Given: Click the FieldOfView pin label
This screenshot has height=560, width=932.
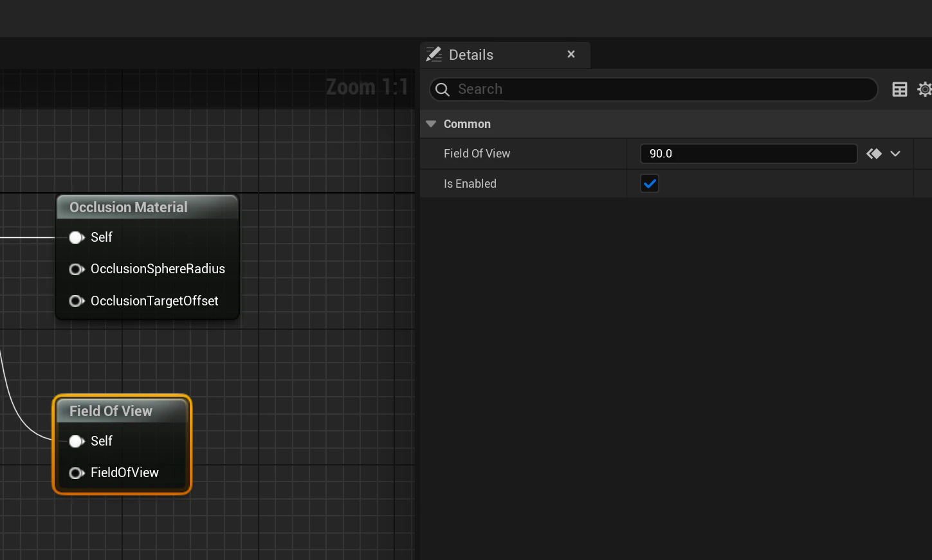Looking at the screenshot, I should pyautogui.click(x=125, y=473).
